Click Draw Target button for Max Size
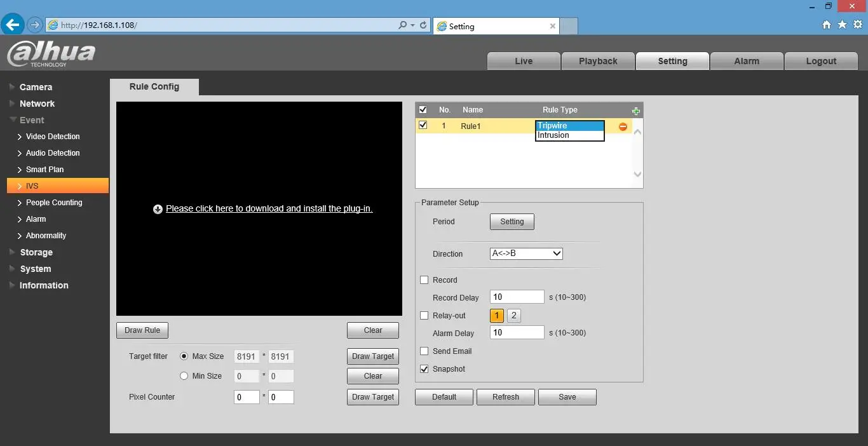The width and height of the screenshot is (868, 446). pos(373,356)
